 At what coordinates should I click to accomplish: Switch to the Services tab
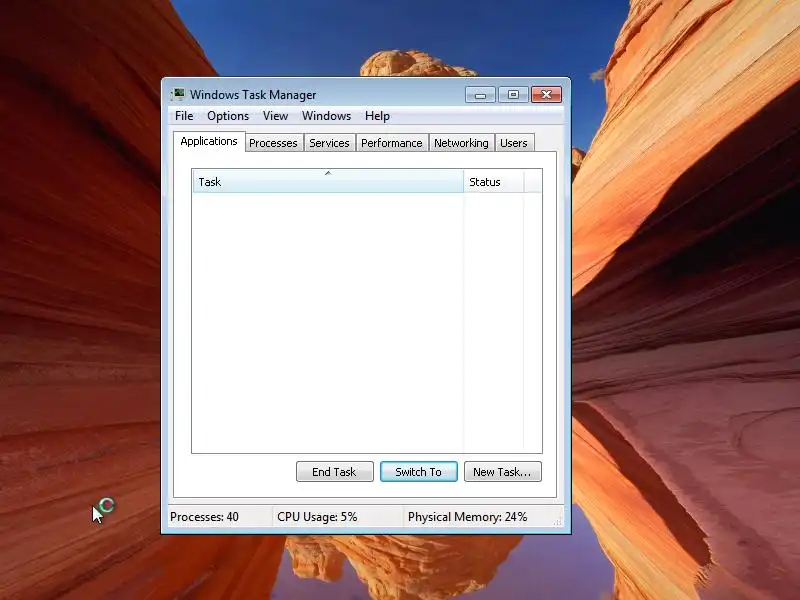(330, 143)
